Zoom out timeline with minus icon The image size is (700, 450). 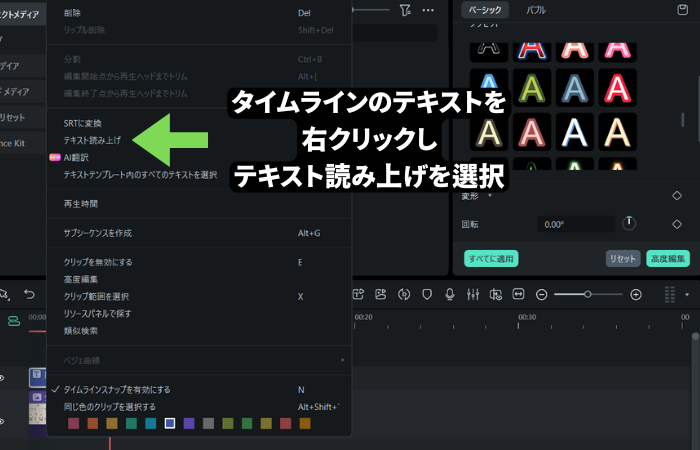click(x=542, y=295)
